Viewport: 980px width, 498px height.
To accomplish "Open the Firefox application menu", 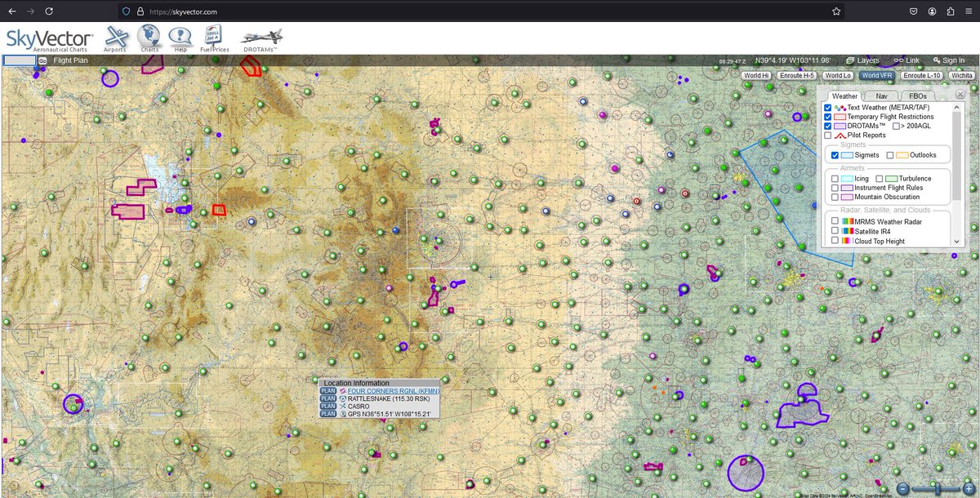I will [x=969, y=11].
